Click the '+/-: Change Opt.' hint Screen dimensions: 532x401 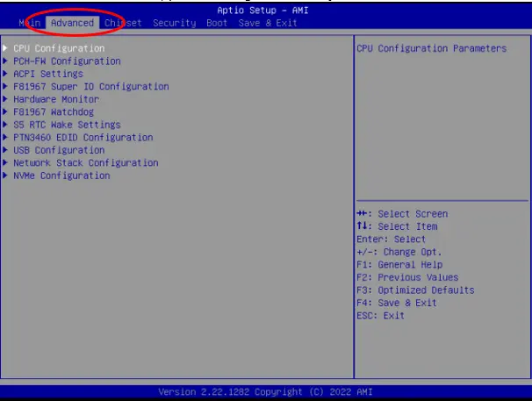(x=399, y=252)
